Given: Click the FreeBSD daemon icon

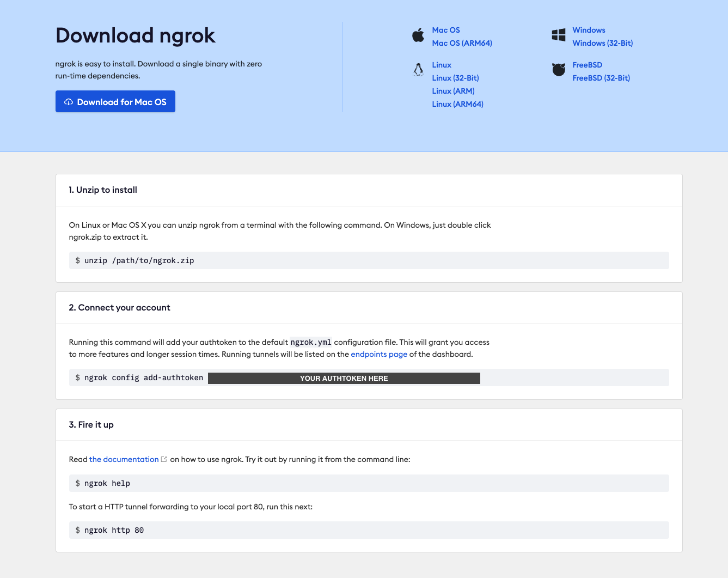Looking at the screenshot, I should coord(559,70).
